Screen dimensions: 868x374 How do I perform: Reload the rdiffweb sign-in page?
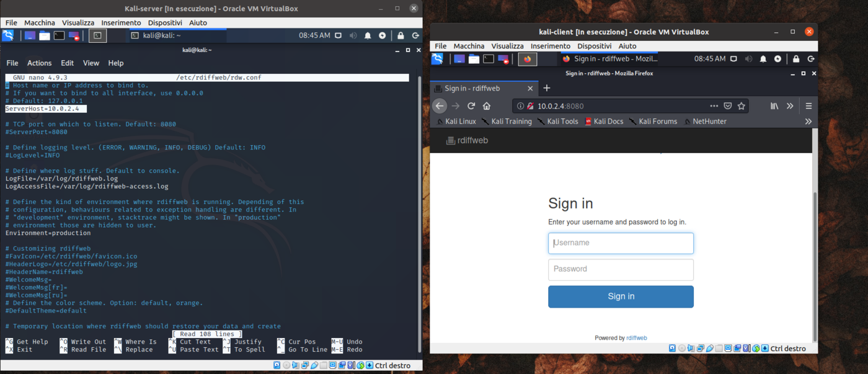tap(471, 106)
